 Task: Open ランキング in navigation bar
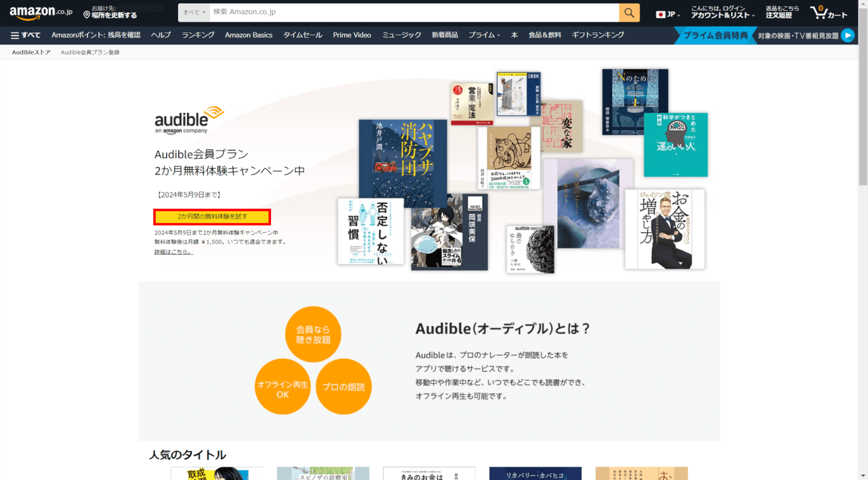pos(198,35)
